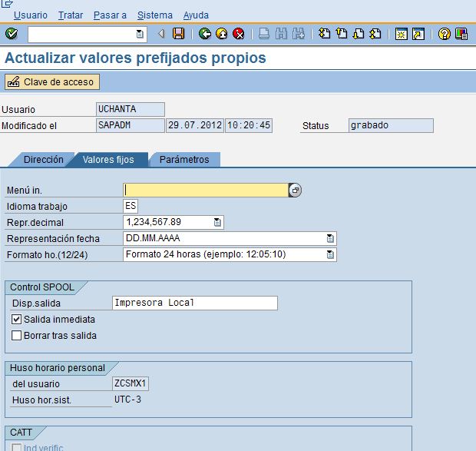Open the Usuario menu
Viewport: 476px width, 451px height.
point(31,15)
